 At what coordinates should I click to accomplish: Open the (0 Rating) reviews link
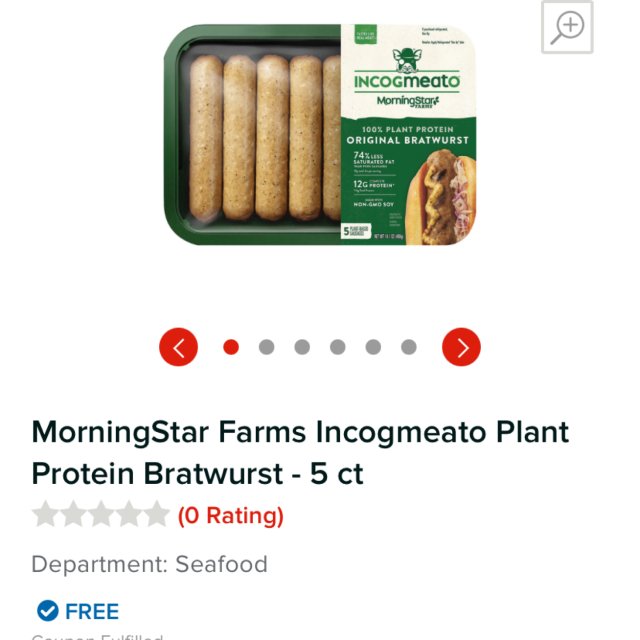(231, 516)
